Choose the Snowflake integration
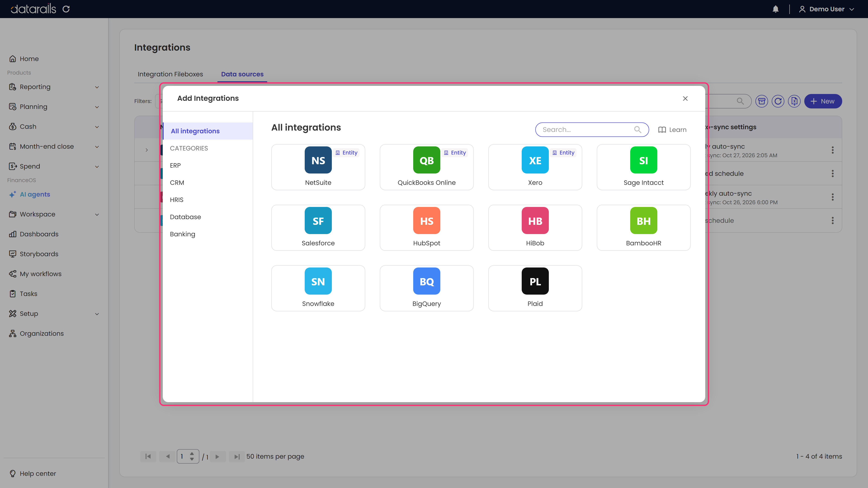Image resolution: width=868 pixels, height=488 pixels. pyautogui.click(x=318, y=288)
